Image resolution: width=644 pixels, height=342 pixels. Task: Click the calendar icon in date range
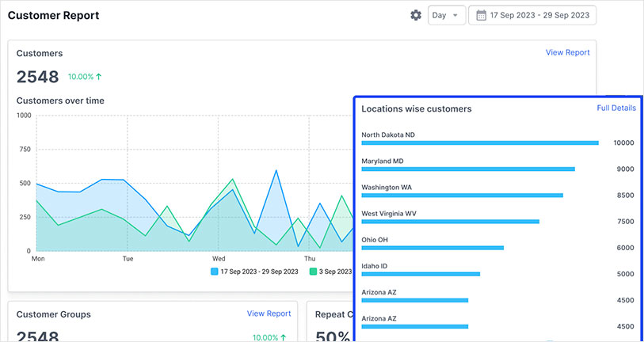pyautogui.click(x=481, y=16)
